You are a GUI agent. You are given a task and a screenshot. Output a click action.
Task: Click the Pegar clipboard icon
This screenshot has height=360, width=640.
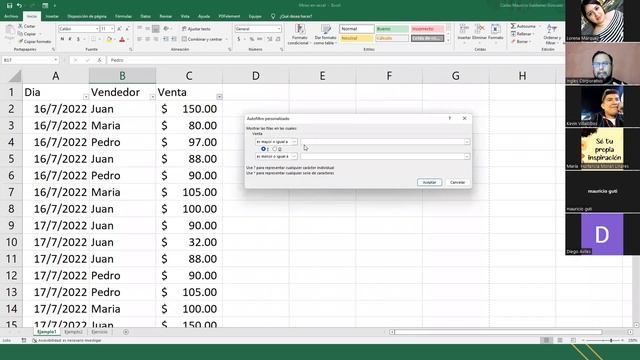(9, 30)
